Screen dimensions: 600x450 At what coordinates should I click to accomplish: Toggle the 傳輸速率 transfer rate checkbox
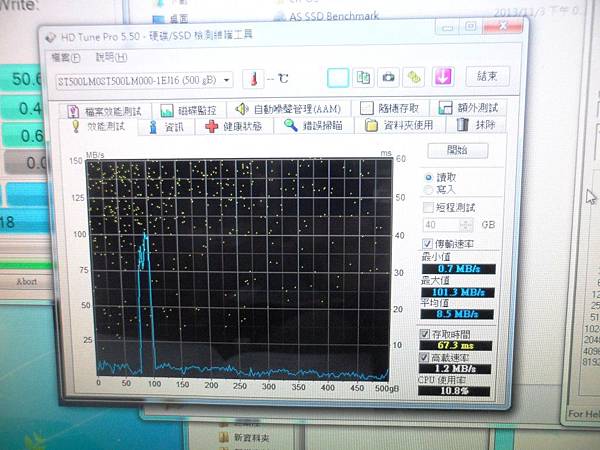tap(427, 244)
